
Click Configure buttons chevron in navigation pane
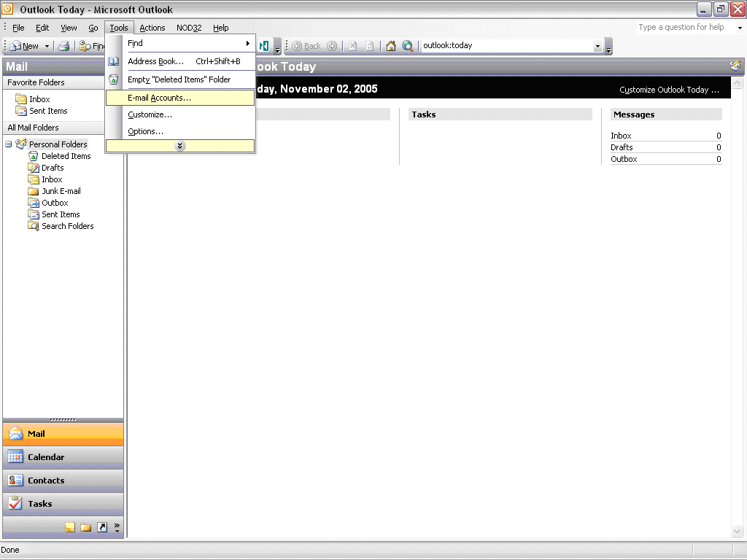coord(117,527)
